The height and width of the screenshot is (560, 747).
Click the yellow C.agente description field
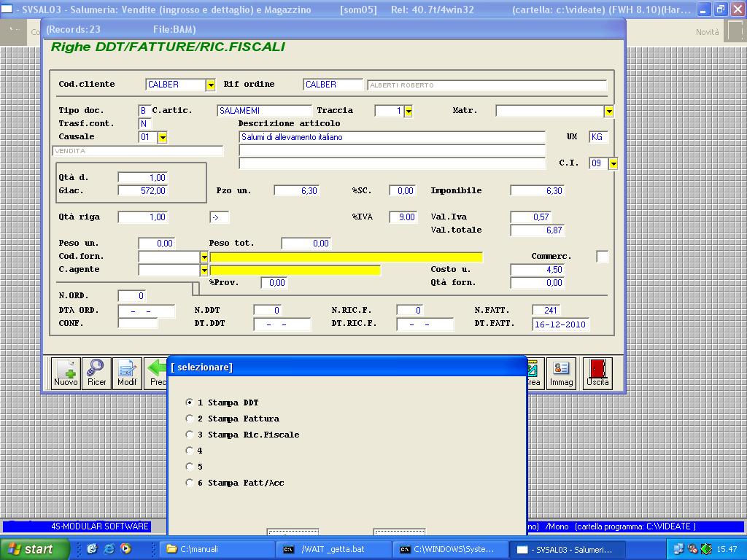tap(295, 271)
